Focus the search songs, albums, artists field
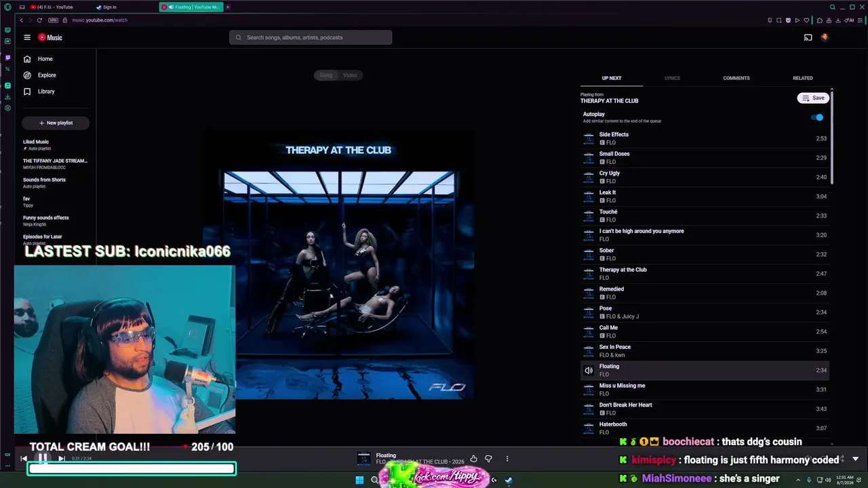Viewport: 868px width, 488px height. coord(311,37)
